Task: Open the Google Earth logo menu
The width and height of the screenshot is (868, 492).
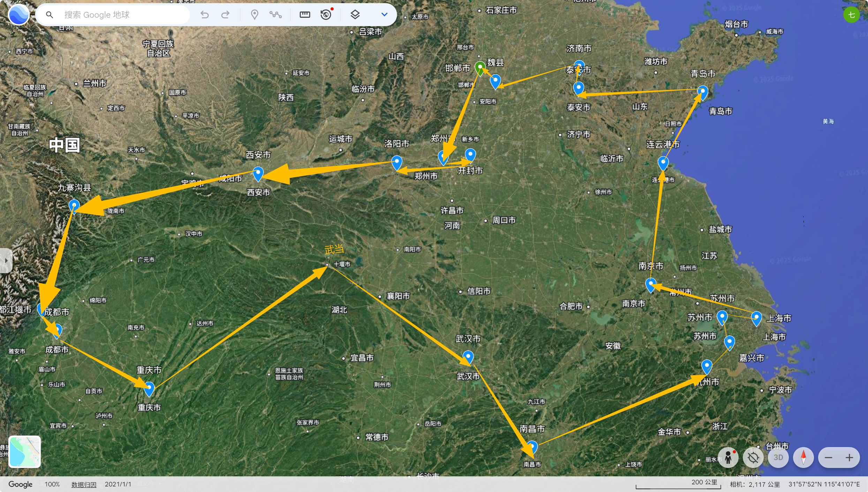Action: click(19, 15)
